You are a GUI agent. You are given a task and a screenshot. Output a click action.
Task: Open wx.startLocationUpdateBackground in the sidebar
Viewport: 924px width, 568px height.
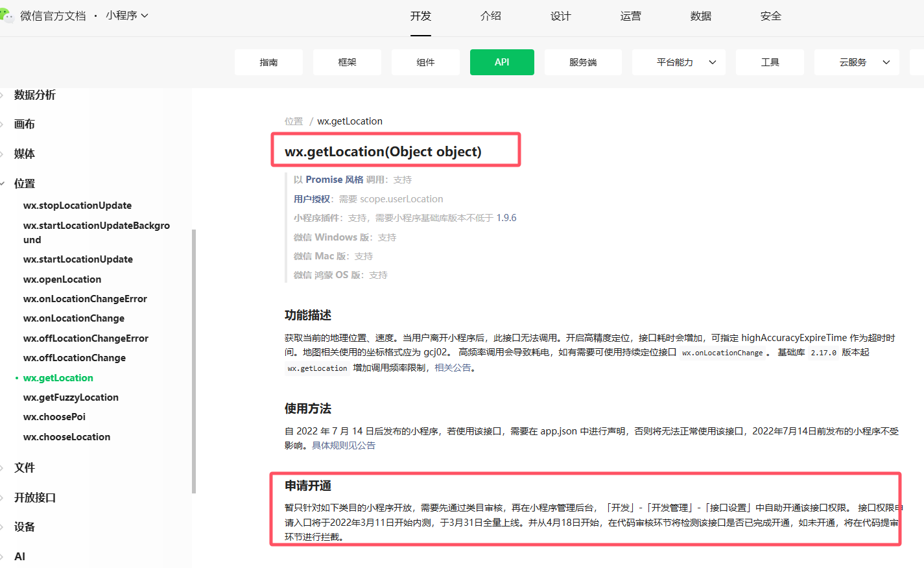pos(97,232)
